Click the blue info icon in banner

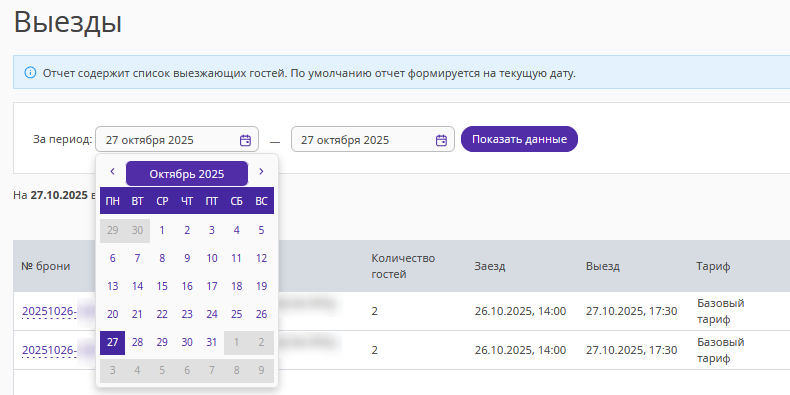[x=30, y=73]
